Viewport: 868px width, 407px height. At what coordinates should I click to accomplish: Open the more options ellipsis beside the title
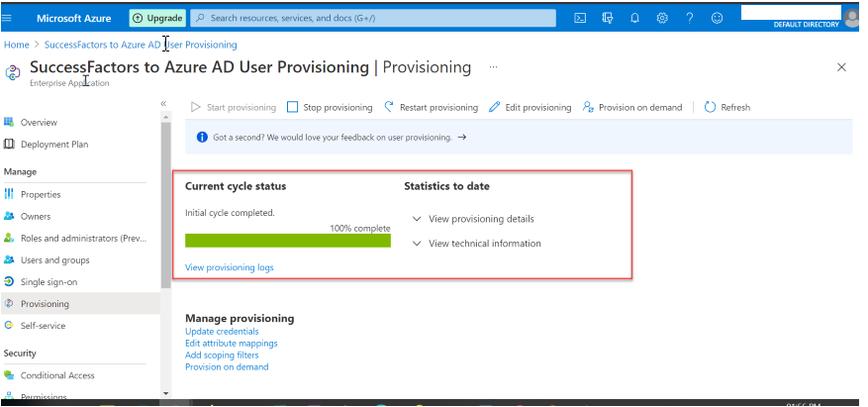coord(493,67)
